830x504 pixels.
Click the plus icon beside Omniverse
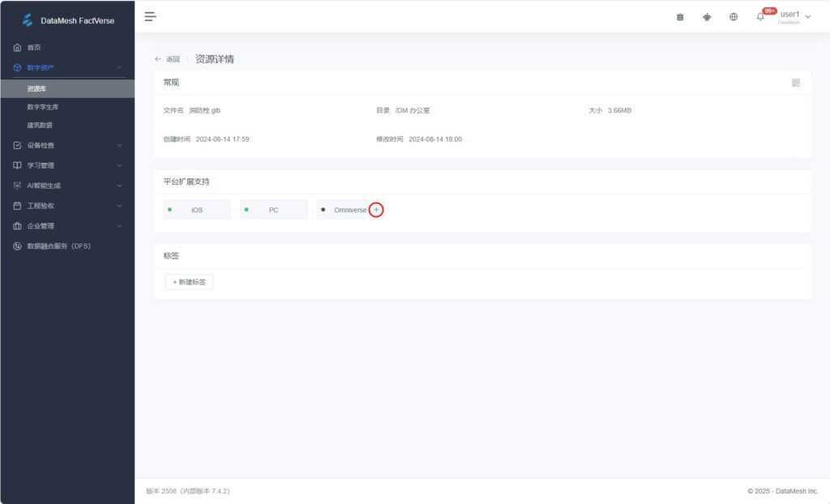click(x=376, y=210)
